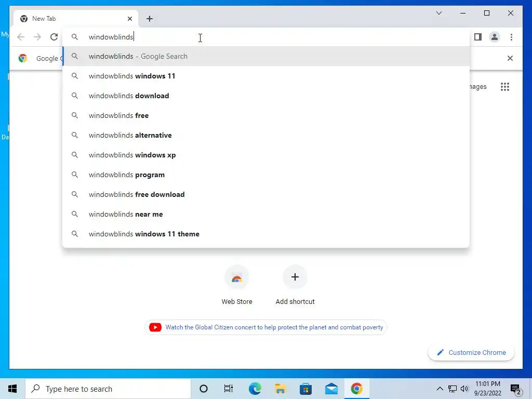Open the notification center icon
Viewport: 532px width, 399px height.
click(516, 389)
